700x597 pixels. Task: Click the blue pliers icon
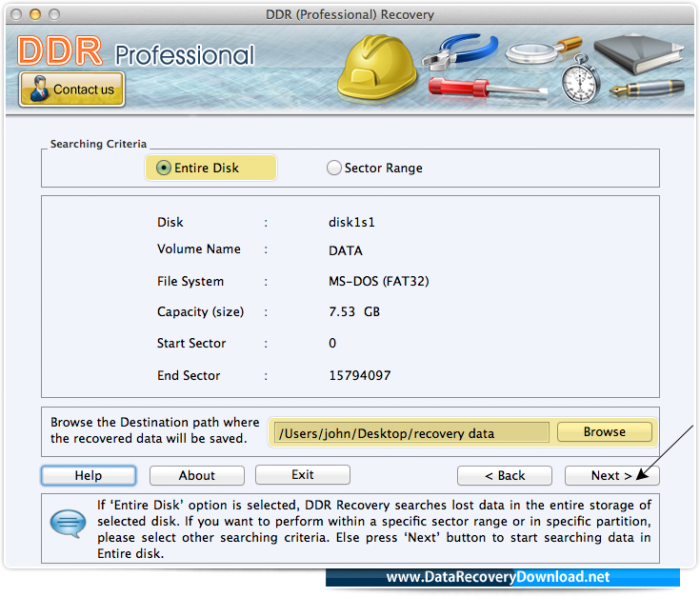point(460,51)
